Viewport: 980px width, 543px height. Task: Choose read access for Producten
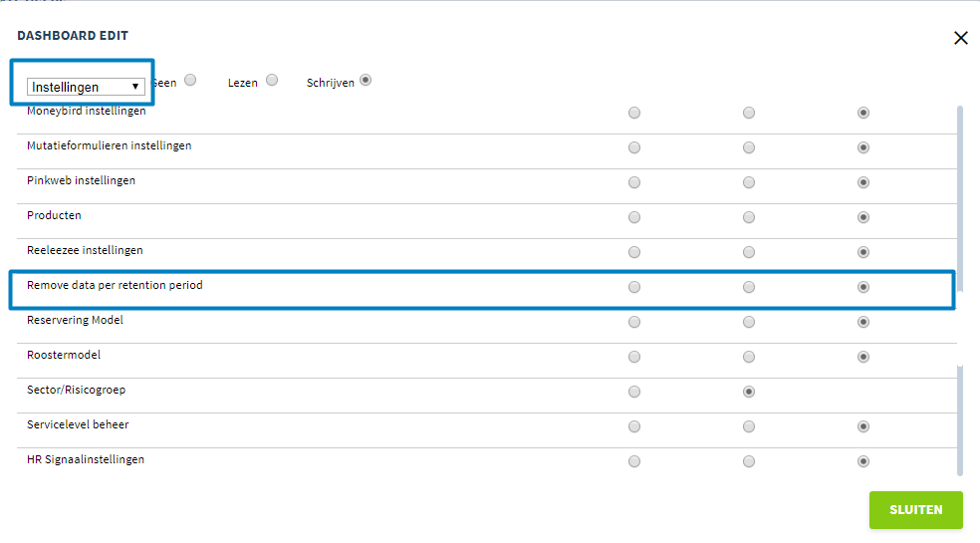point(749,218)
